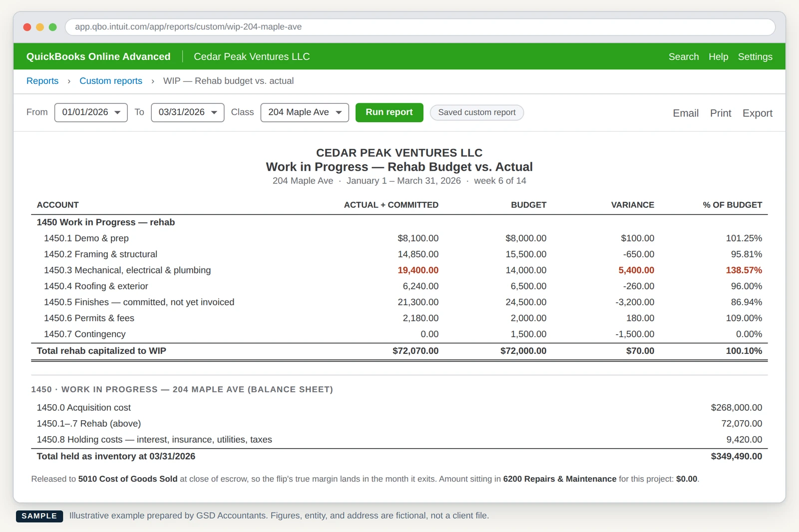This screenshot has height=532, width=799.
Task: Click the Saved custom report pill
Action: pyautogui.click(x=477, y=112)
